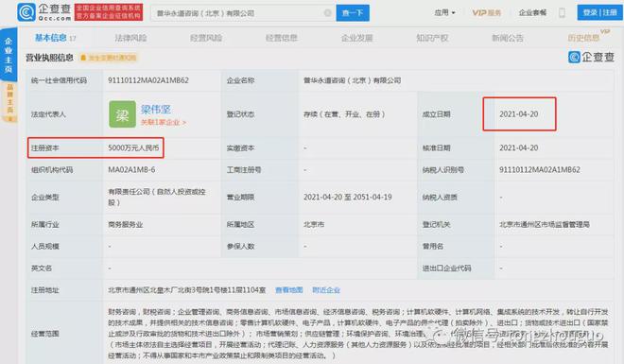Open the Qcc.com logo homepage
Screen dimensions: 624x364
coord(44,12)
